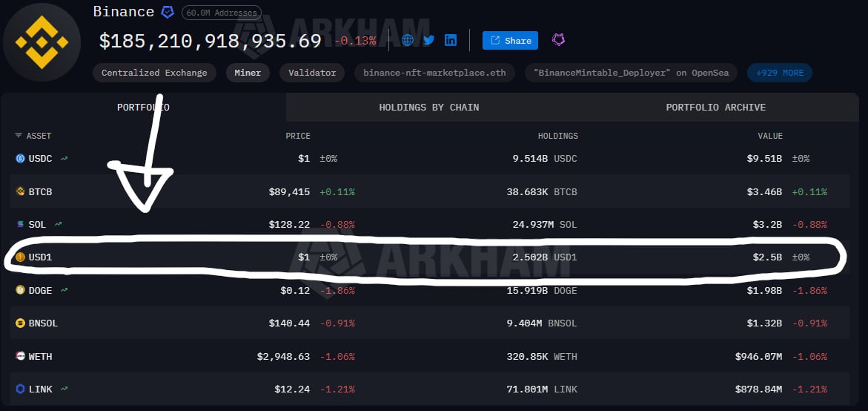Image resolution: width=868 pixels, height=411 pixels.
Task: Select the Centralized Exchange tag
Action: 154,73
